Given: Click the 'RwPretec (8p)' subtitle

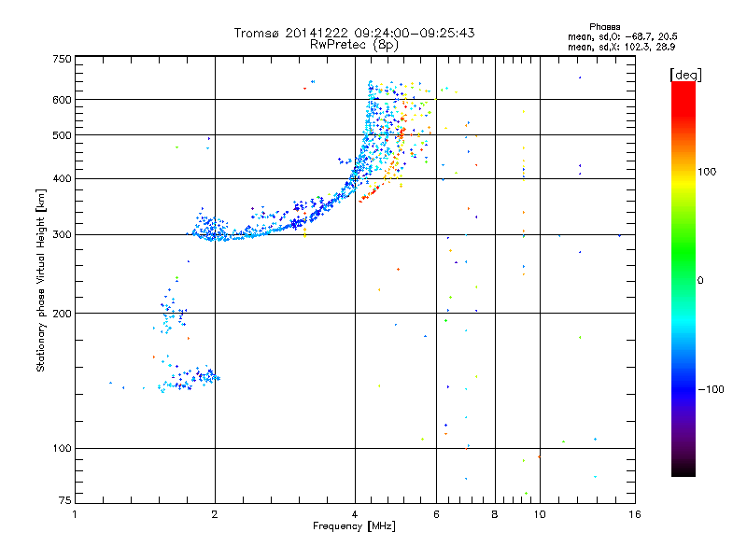Looking at the screenshot, I should [354, 45].
